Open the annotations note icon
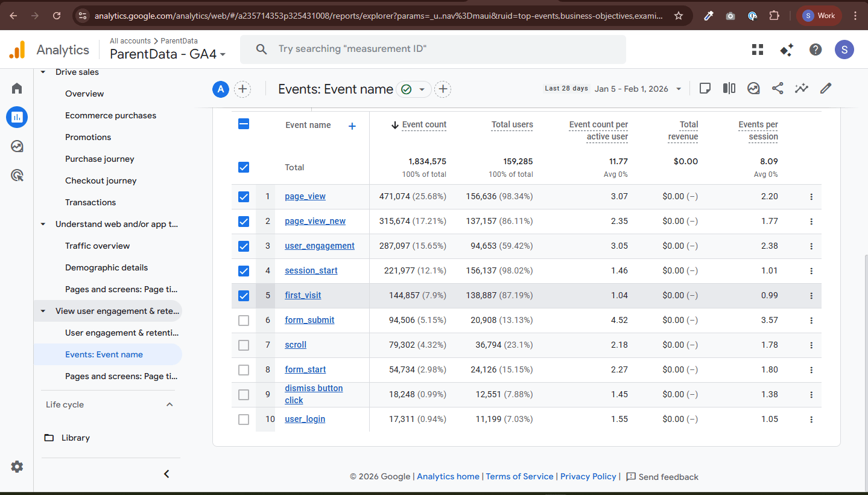This screenshot has width=868, height=495. pyautogui.click(x=705, y=89)
